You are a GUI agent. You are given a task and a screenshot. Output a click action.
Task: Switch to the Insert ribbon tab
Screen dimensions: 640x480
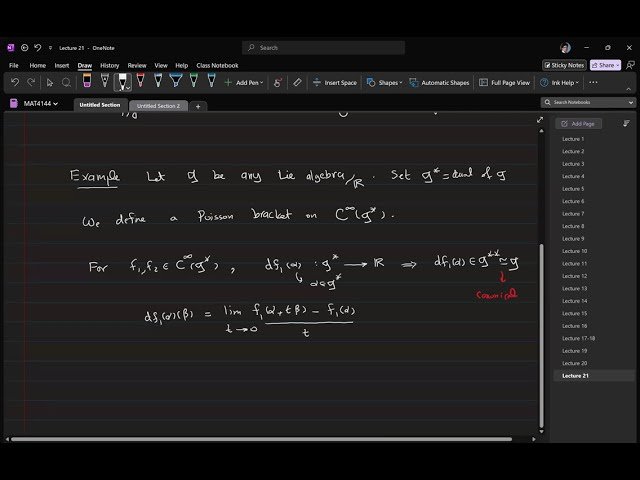(62, 65)
